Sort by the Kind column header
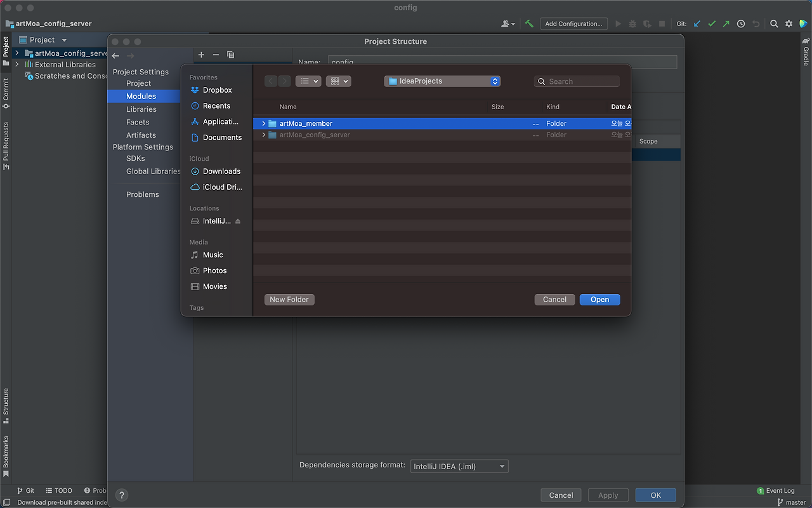The image size is (812, 508). tap(553, 107)
